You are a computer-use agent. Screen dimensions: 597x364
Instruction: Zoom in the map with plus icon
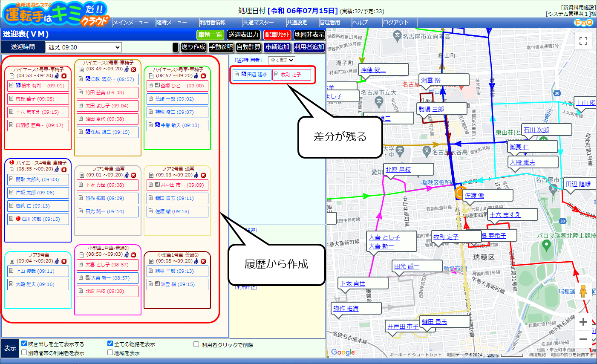(x=583, y=322)
